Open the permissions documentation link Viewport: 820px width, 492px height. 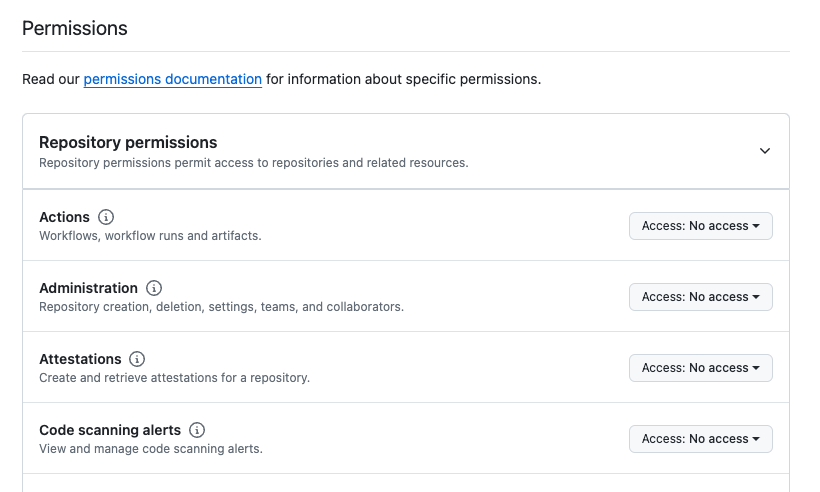pos(172,79)
